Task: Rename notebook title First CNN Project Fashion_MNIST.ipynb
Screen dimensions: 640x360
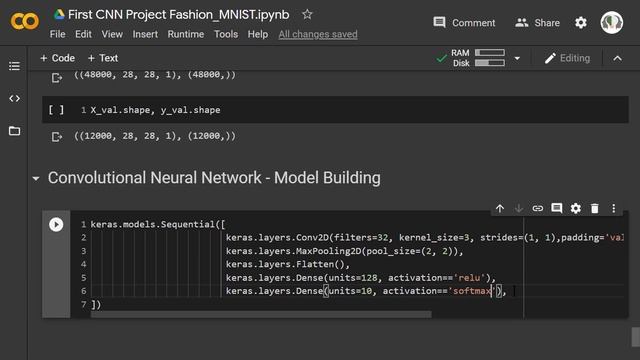Action: 178,15
